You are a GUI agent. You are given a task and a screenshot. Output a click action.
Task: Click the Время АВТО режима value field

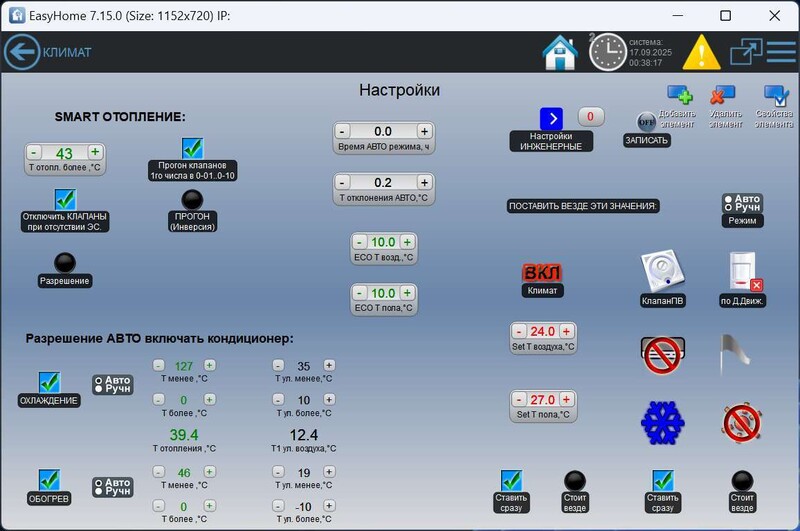point(383,131)
